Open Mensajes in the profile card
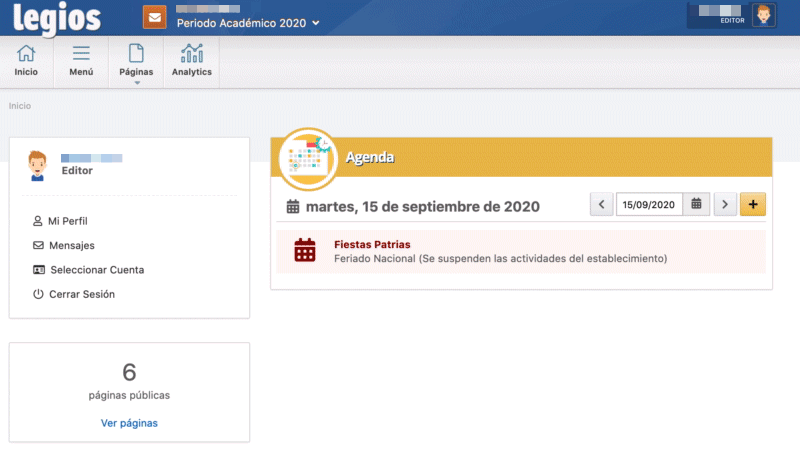Image resolution: width=800 pixels, height=458 pixels. [x=64, y=245]
